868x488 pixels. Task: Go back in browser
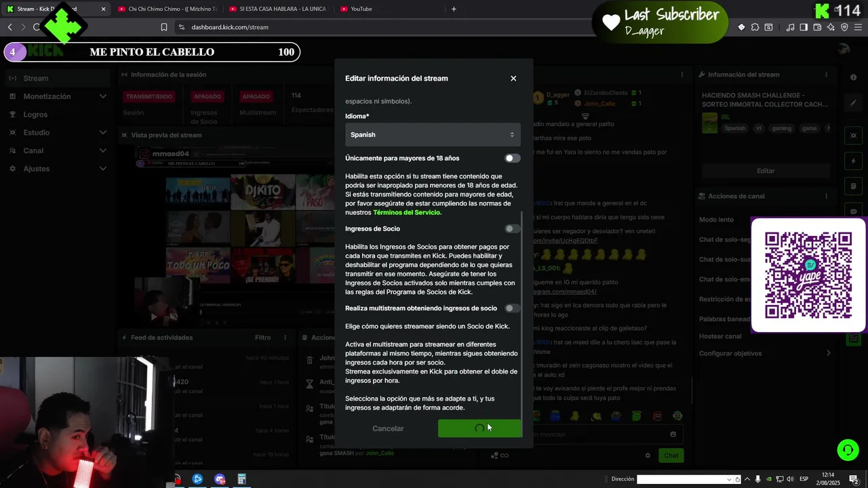pyautogui.click(x=9, y=27)
